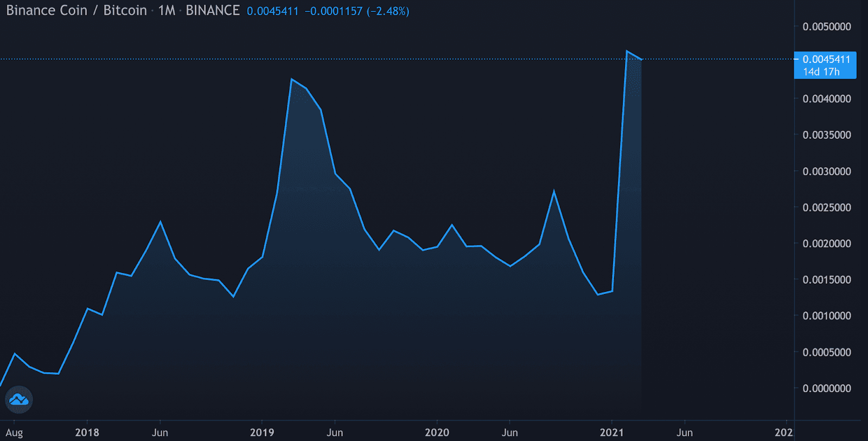Click the 0.0050000 price axis label
Viewport: 868px width, 441px height.
(x=826, y=27)
